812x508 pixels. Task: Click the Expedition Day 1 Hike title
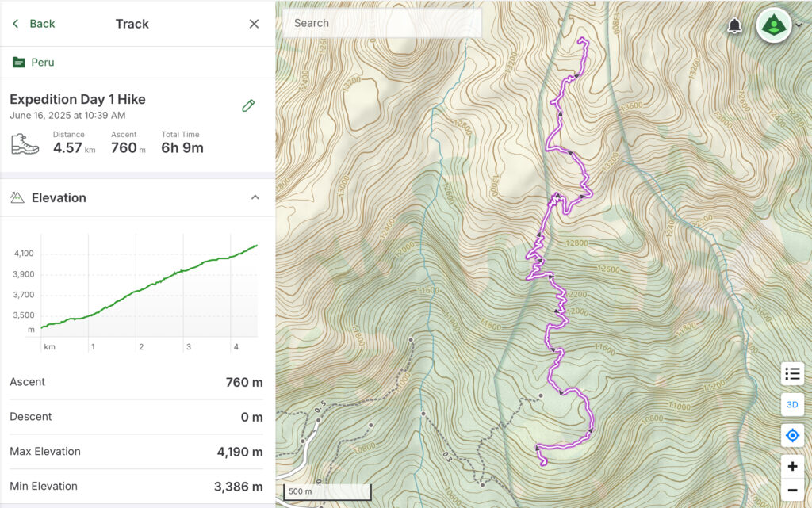(x=78, y=99)
